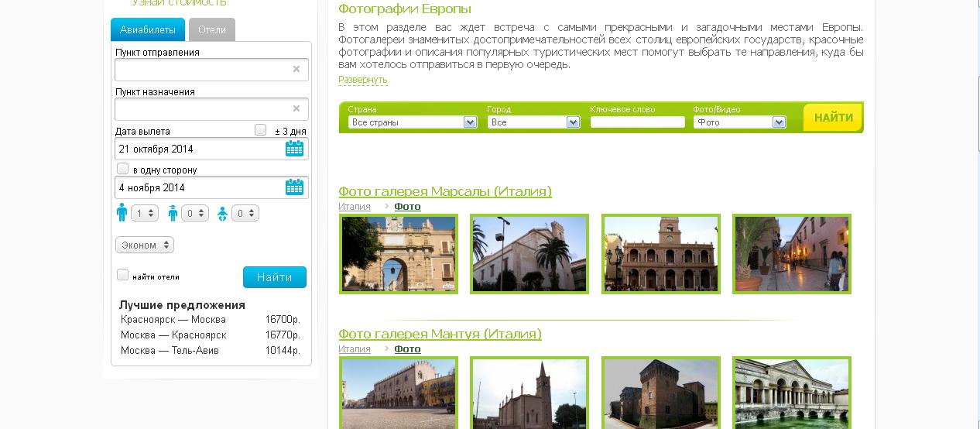This screenshot has height=429, width=980.
Task: Open the infants count dropdown
Action: [245, 213]
